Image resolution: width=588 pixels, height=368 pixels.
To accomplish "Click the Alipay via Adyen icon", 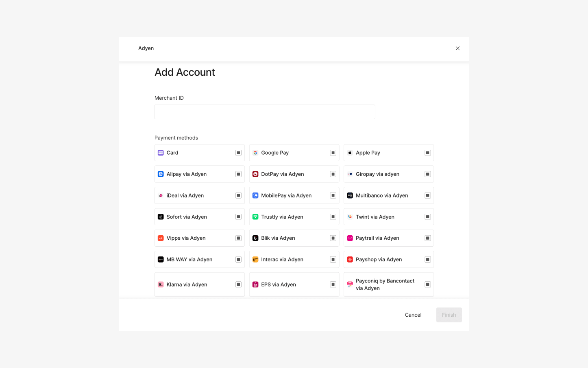I will pyautogui.click(x=161, y=174).
